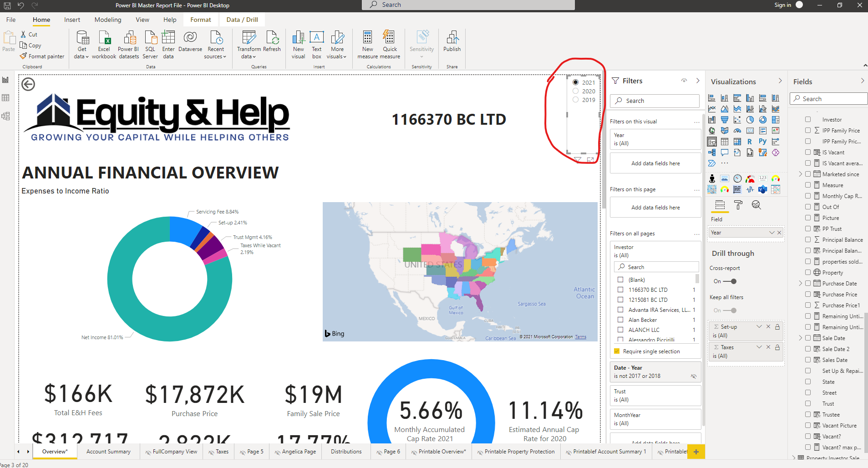Add a new report page

pos(696,452)
